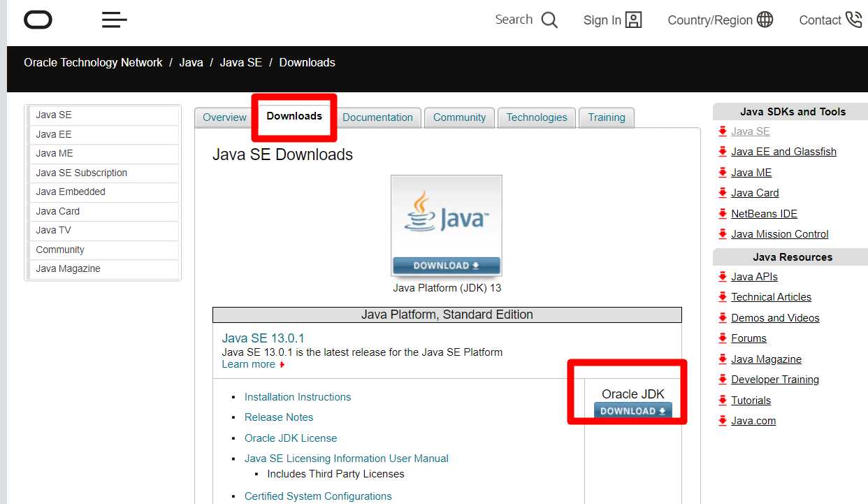Click the red download arrow beside Developer Training
Image resolution: width=868 pixels, height=504 pixels.
[x=723, y=380]
